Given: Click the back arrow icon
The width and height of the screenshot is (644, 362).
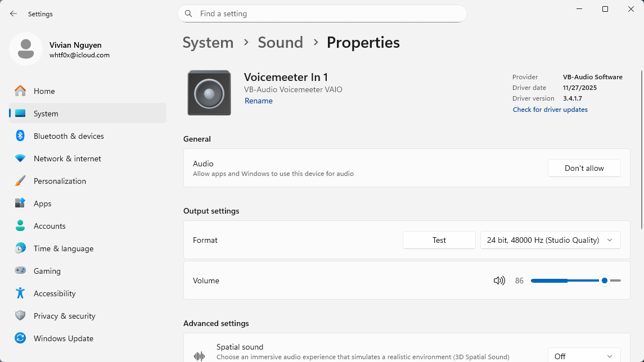Looking at the screenshot, I should pyautogui.click(x=13, y=13).
